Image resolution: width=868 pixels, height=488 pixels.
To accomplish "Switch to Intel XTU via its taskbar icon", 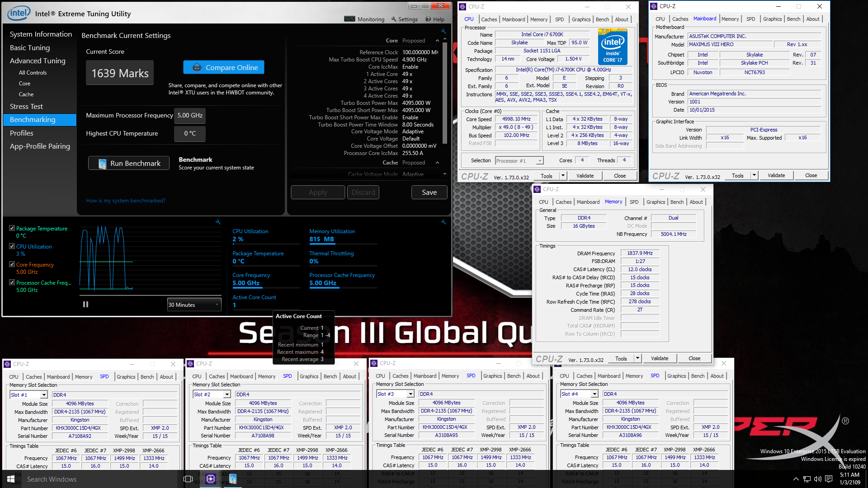I will (233, 479).
